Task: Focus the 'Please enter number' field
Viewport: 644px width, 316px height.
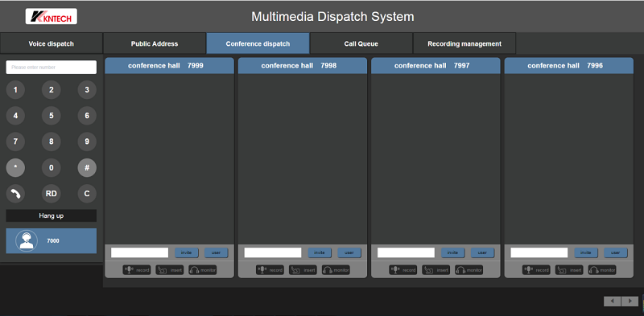Action: click(x=52, y=68)
